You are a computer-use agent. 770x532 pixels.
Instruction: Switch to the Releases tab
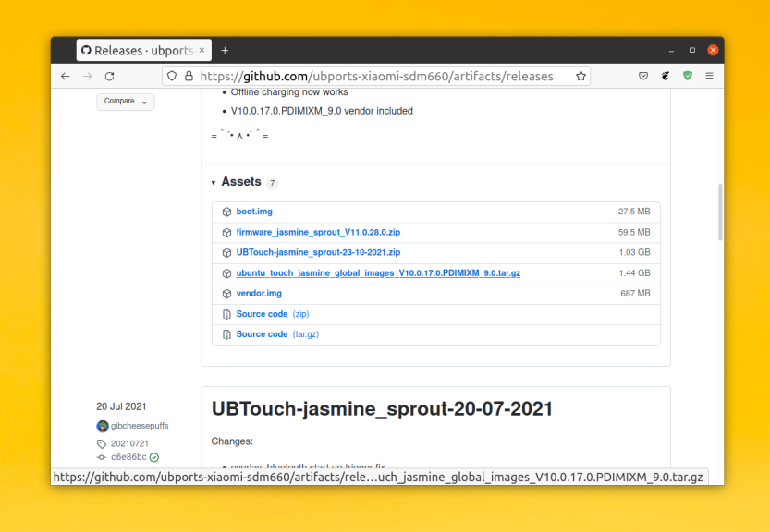(138, 50)
